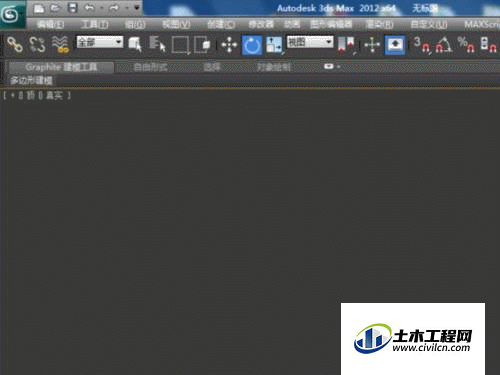The height and width of the screenshot is (375, 500).
Task: Open the 自定义(U) menu
Action: point(429,24)
